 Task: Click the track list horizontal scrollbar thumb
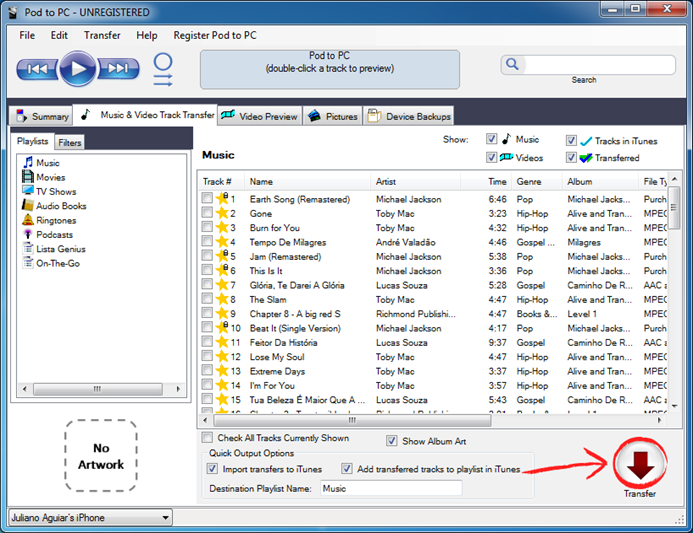point(352,420)
